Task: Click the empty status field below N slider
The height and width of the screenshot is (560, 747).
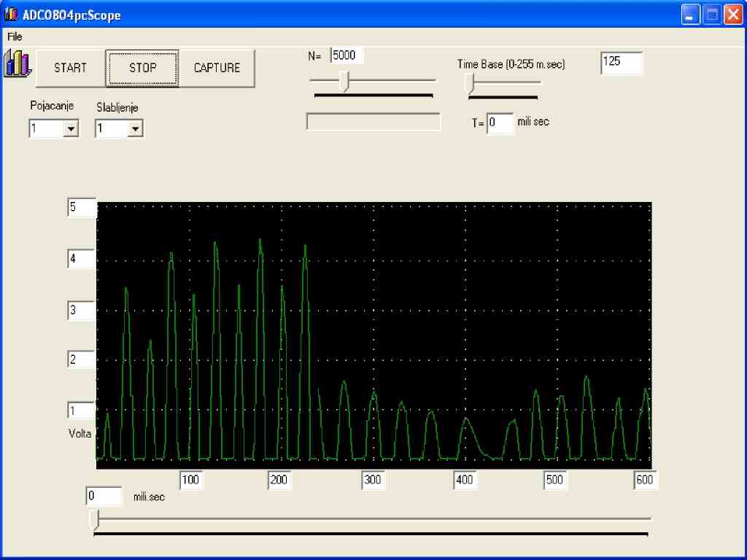Action: 373,122
